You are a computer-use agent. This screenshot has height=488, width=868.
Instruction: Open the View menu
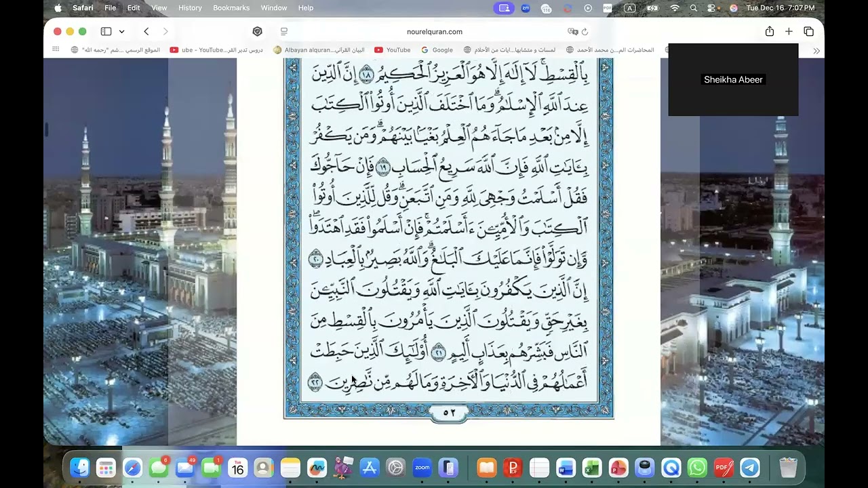tap(159, 8)
